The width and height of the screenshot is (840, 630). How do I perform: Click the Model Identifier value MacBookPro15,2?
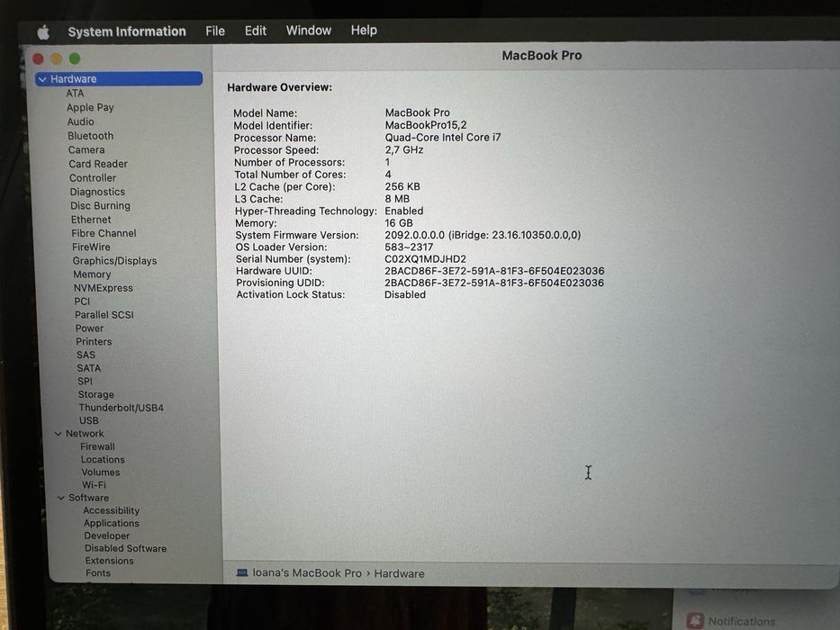(426, 125)
